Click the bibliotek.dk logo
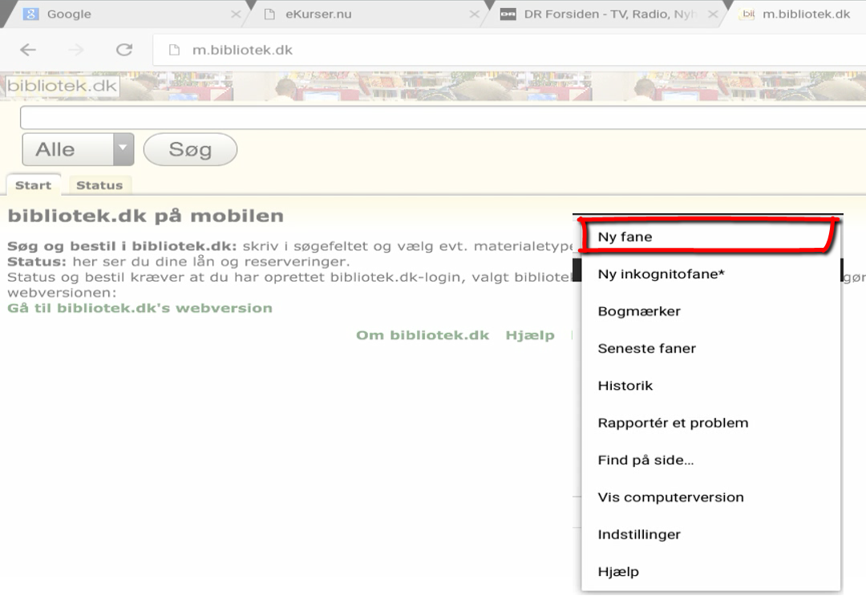866x616 pixels. 63,86
